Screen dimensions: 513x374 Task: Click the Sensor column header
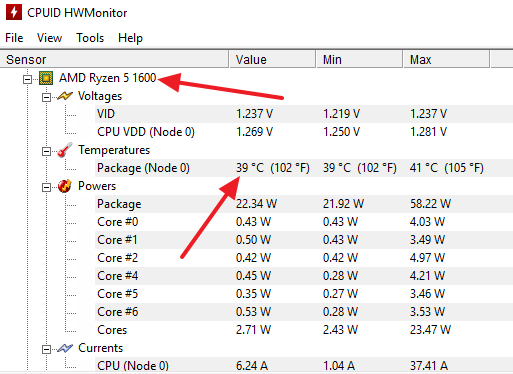coord(114,60)
